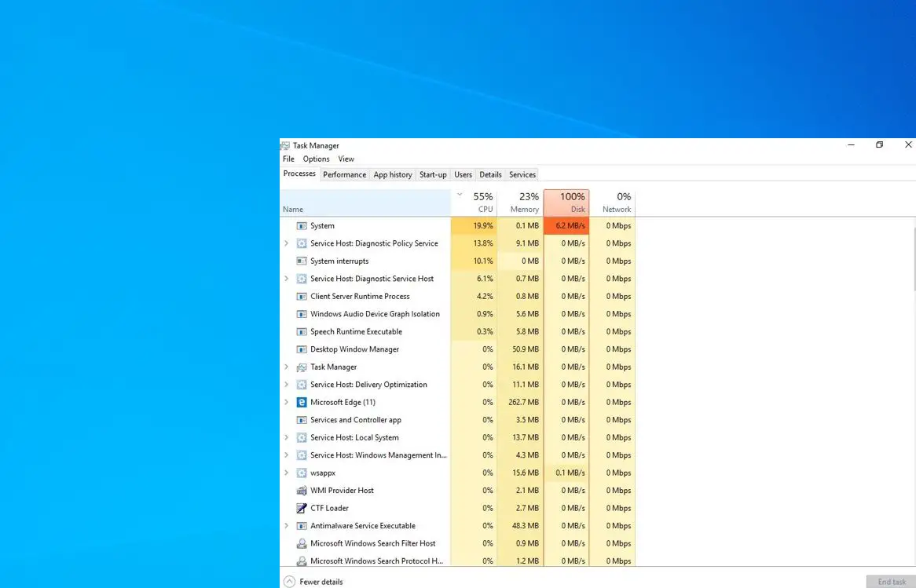Viewport: 916px width, 588px height.
Task: Expand Service Host: Diagnostic Policy Service
Action: pyautogui.click(x=286, y=243)
